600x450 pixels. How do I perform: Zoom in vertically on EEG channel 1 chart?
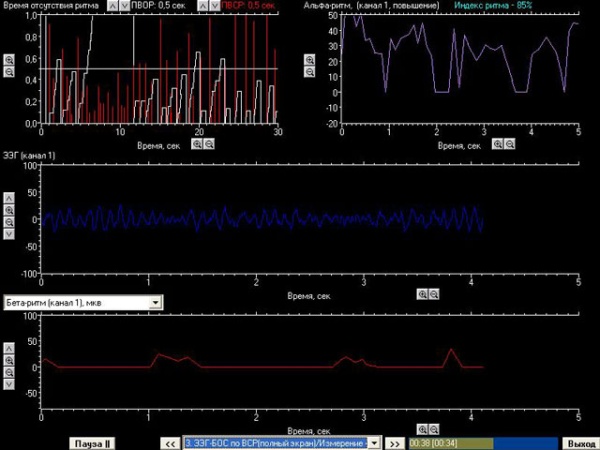[10, 210]
